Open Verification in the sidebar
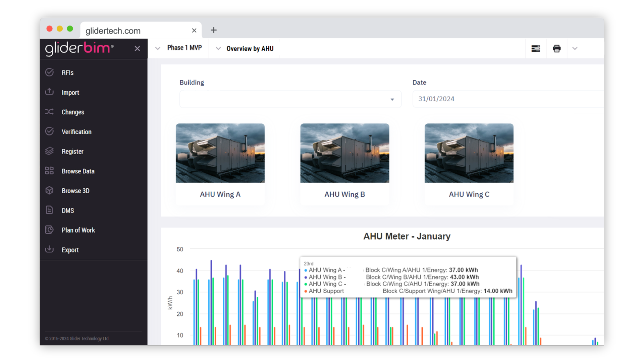 coord(76,132)
